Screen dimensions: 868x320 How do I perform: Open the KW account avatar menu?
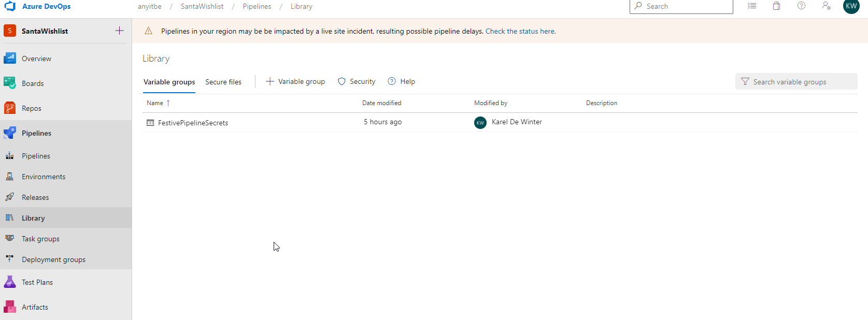click(x=851, y=6)
